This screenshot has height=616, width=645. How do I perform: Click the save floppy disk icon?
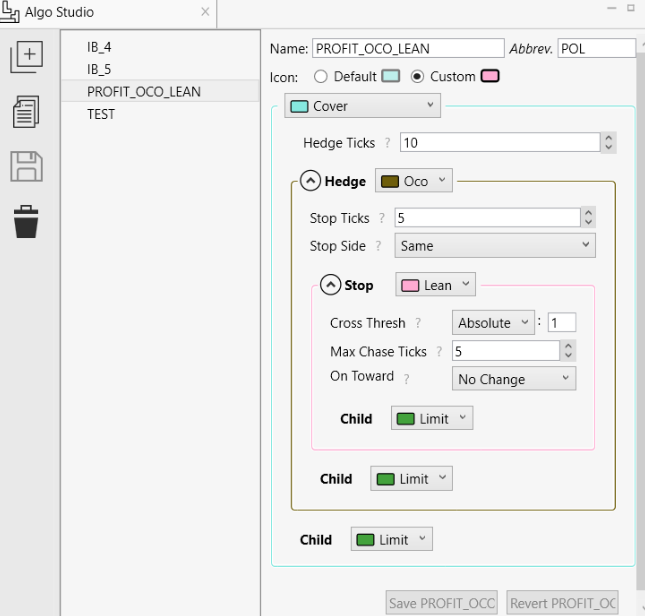(27, 166)
